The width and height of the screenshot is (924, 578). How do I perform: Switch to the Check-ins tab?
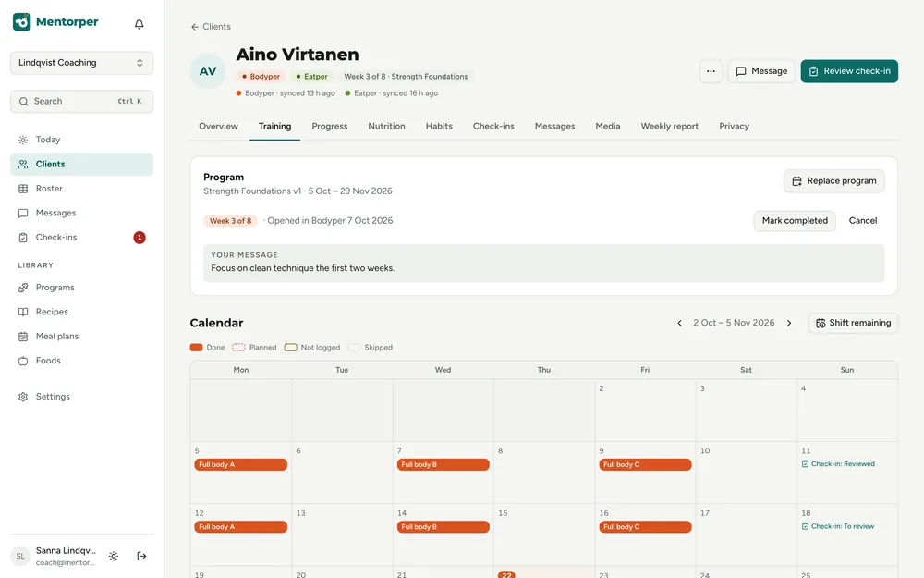[x=493, y=126]
